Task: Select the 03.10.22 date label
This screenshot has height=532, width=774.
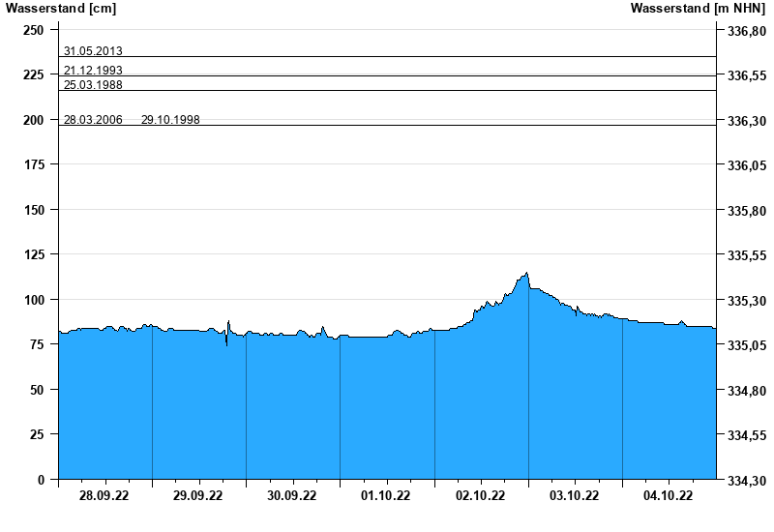Action: (575, 496)
